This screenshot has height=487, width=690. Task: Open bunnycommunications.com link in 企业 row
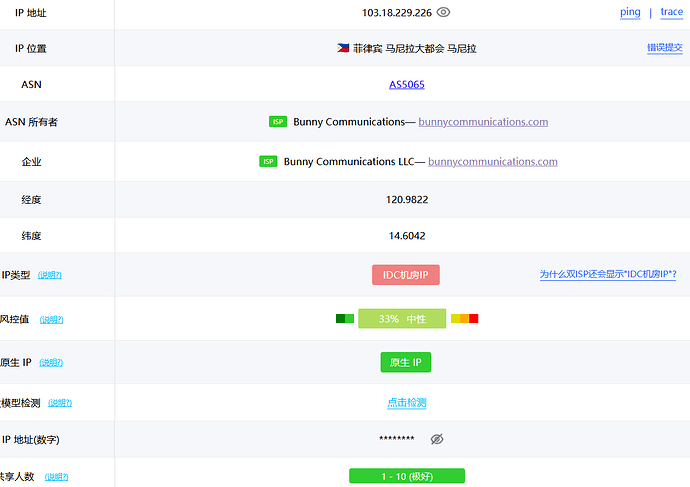[x=493, y=162]
